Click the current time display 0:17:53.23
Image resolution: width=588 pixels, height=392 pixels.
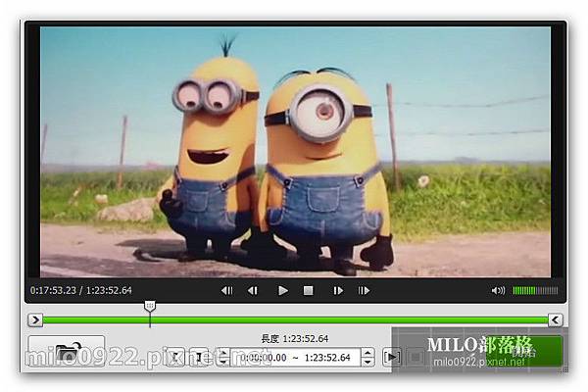pos(53,290)
